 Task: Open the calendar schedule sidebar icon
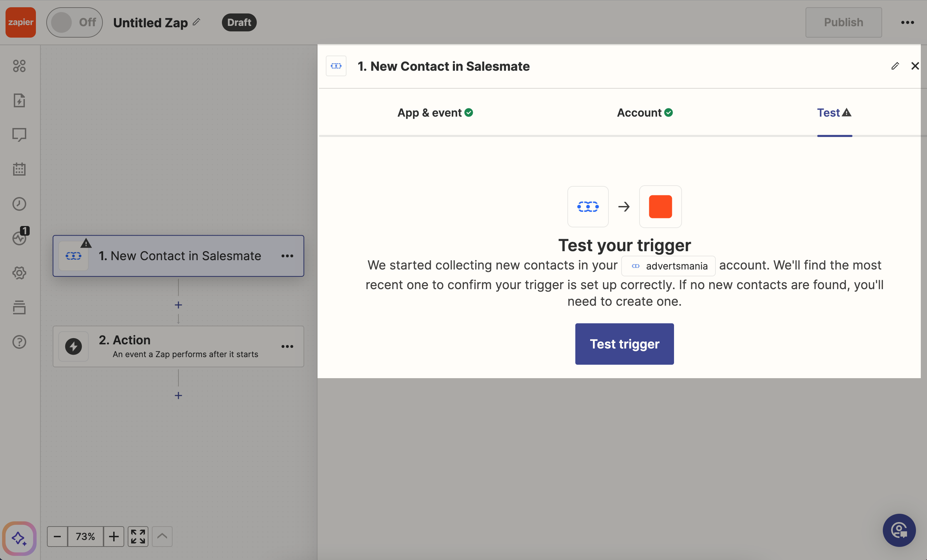(x=19, y=169)
